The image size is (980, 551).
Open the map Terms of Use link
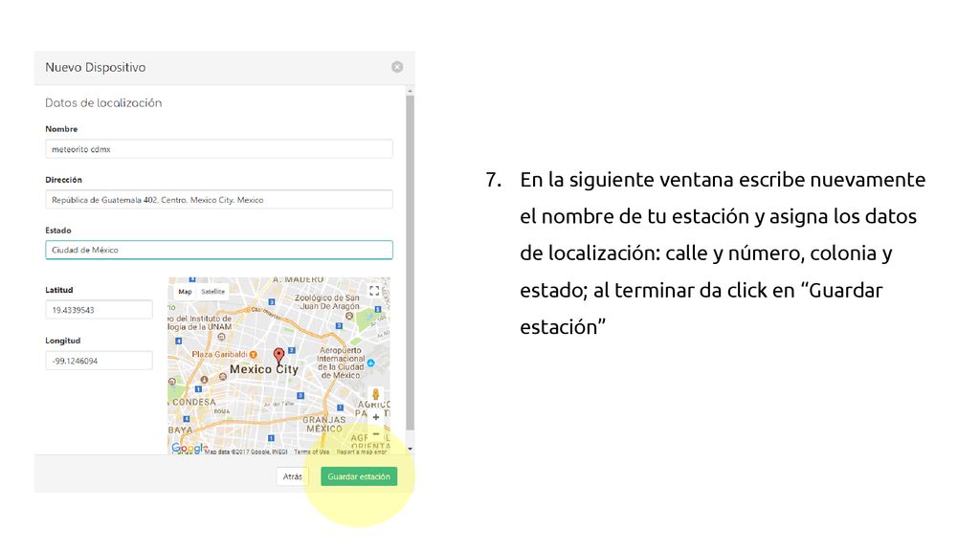point(311,452)
